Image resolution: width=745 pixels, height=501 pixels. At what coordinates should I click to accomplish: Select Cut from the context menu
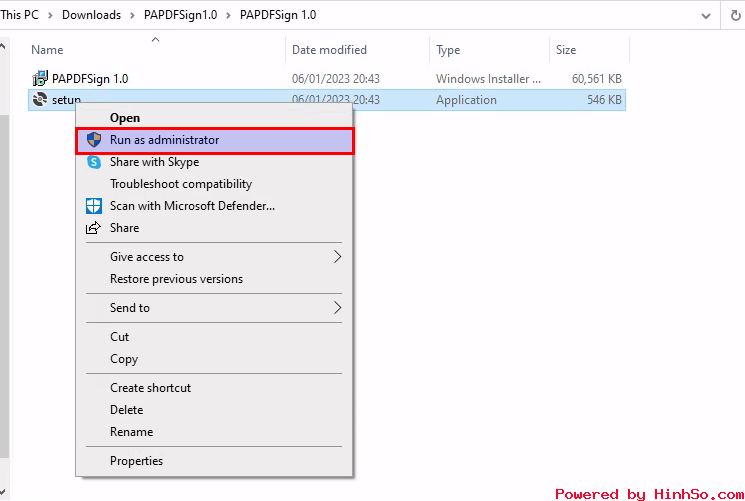point(214,337)
